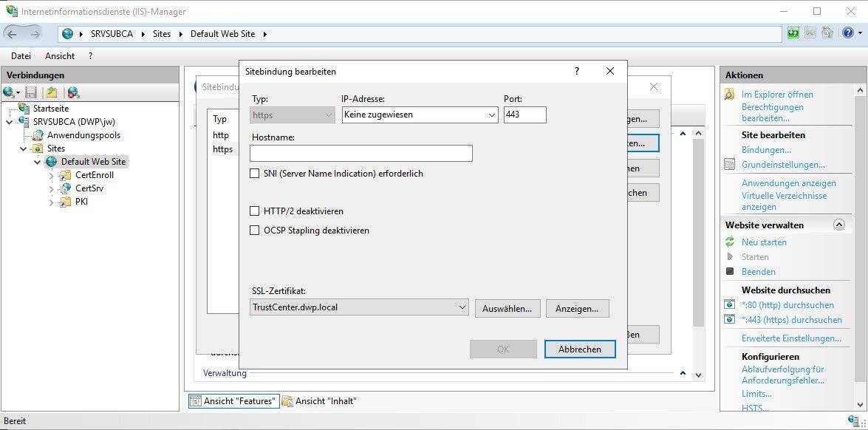Enable SNI (Server Name Indication) erforderlich checkbox
The height and width of the screenshot is (430, 868).
(255, 174)
